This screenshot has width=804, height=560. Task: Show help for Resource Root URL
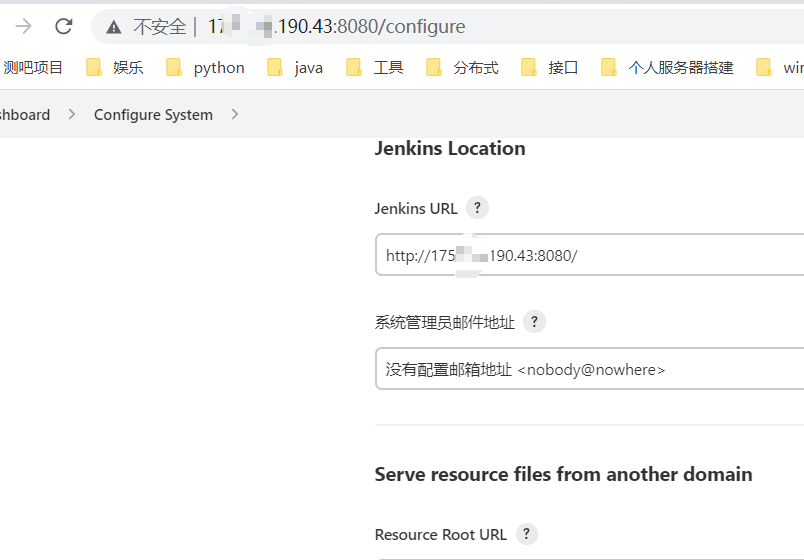click(527, 534)
